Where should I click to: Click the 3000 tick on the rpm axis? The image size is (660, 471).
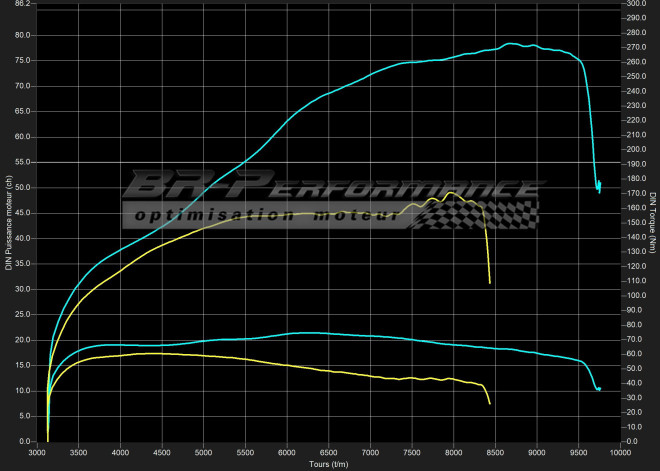click(x=37, y=452)
